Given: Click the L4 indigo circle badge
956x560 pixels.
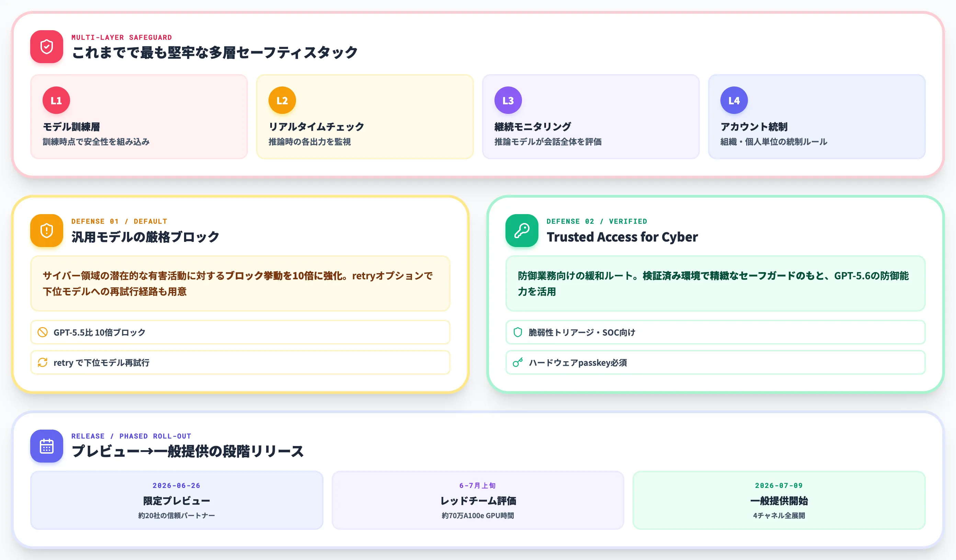Looking at the screenshot, I should [x=734, y=101].
